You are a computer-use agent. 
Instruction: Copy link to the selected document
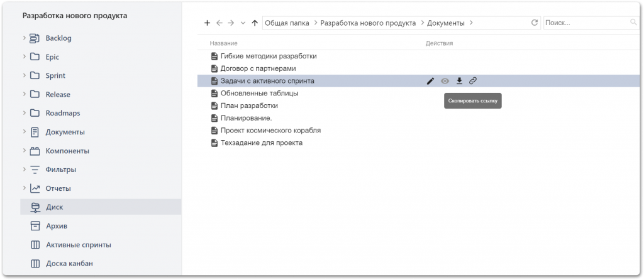pos(473,81)
